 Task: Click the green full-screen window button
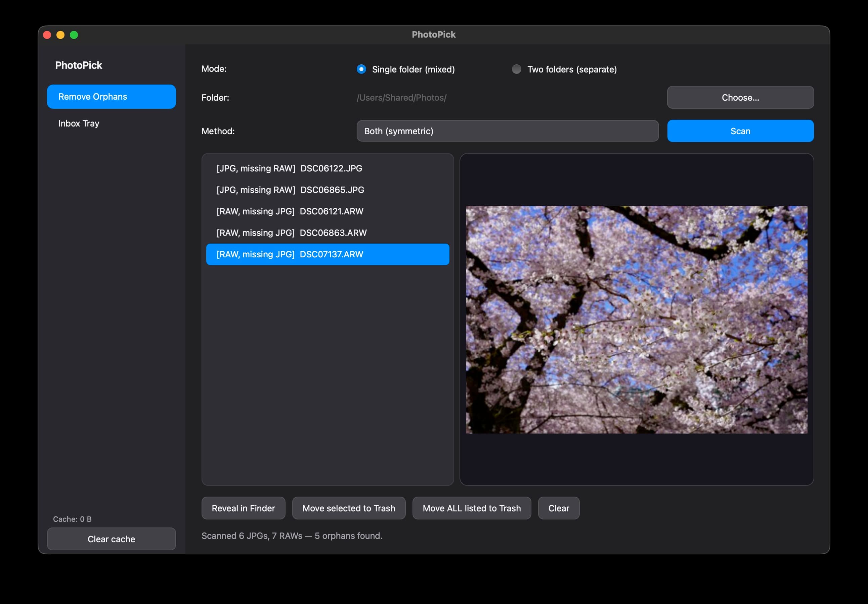coord(75,34)
